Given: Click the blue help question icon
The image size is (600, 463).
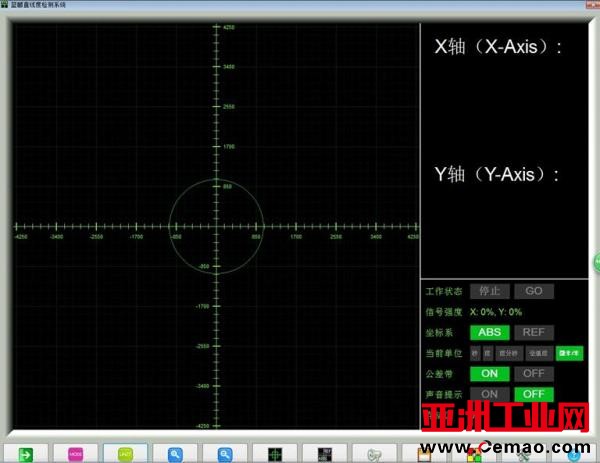Looking at the screenshot, I should (574, 456).
